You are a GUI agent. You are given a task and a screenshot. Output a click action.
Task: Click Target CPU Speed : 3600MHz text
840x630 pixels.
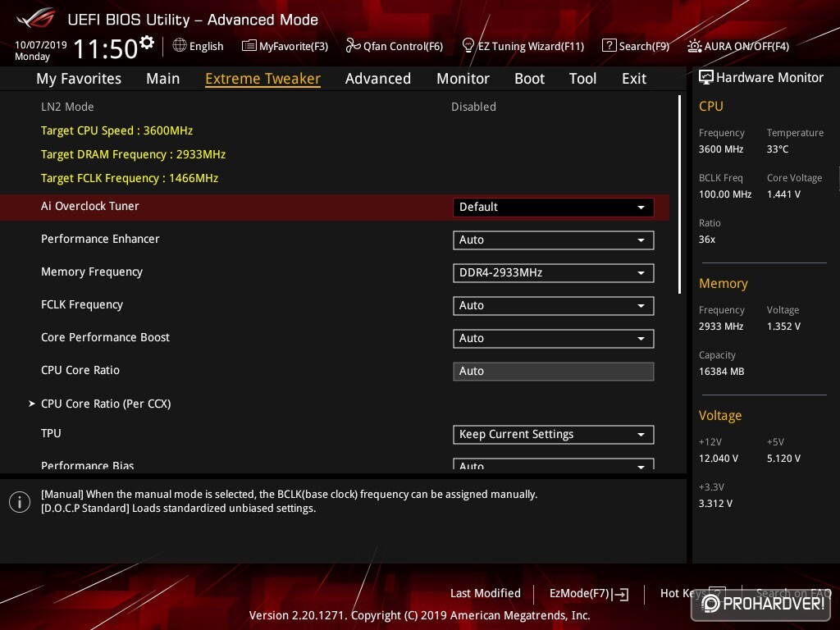pyautogui.click(x=116, y=130)
